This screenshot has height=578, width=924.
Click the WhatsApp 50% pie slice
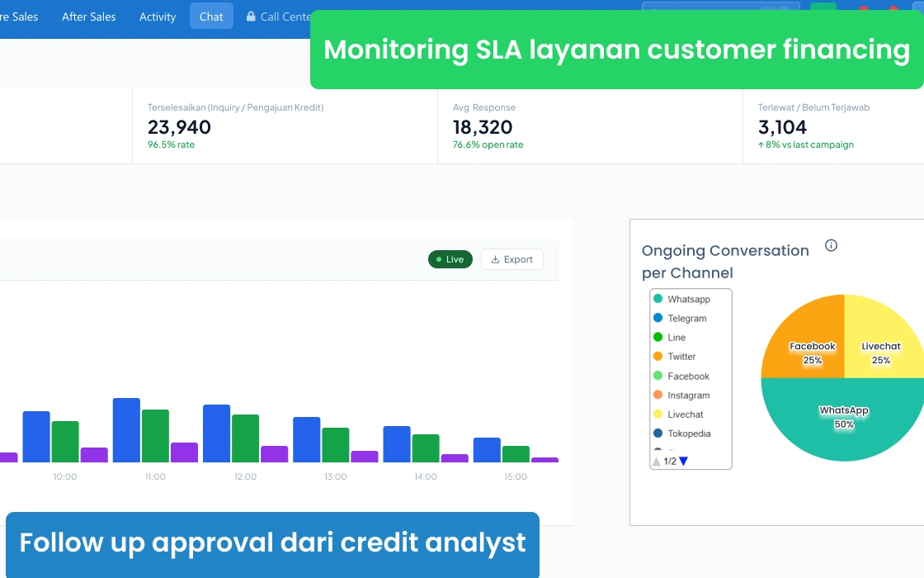[x=844, y=419]
